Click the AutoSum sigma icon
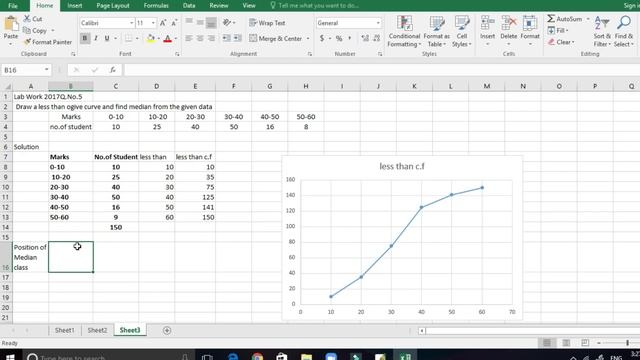 click(551, 19)
